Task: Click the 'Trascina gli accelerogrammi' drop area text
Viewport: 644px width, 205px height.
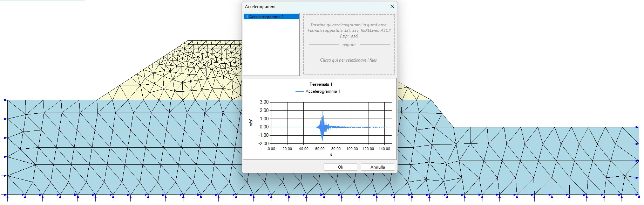Action: (349, 30)
